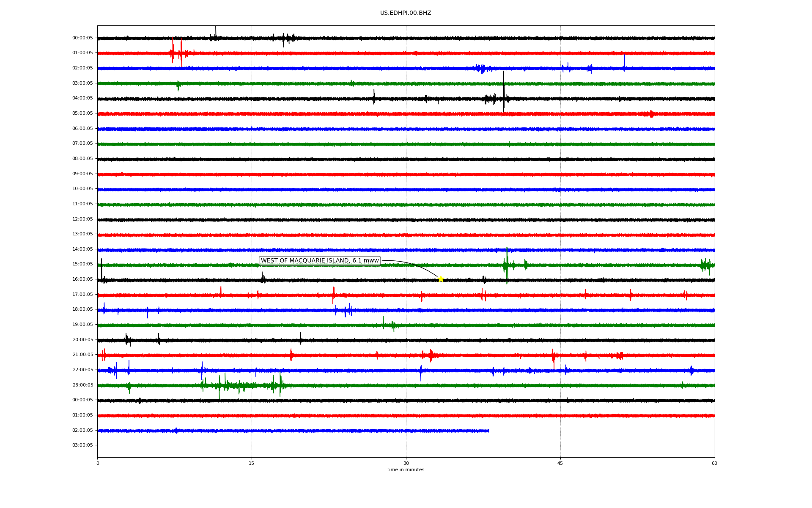Click the 19:00:05 trace time label

pos(82,325)
